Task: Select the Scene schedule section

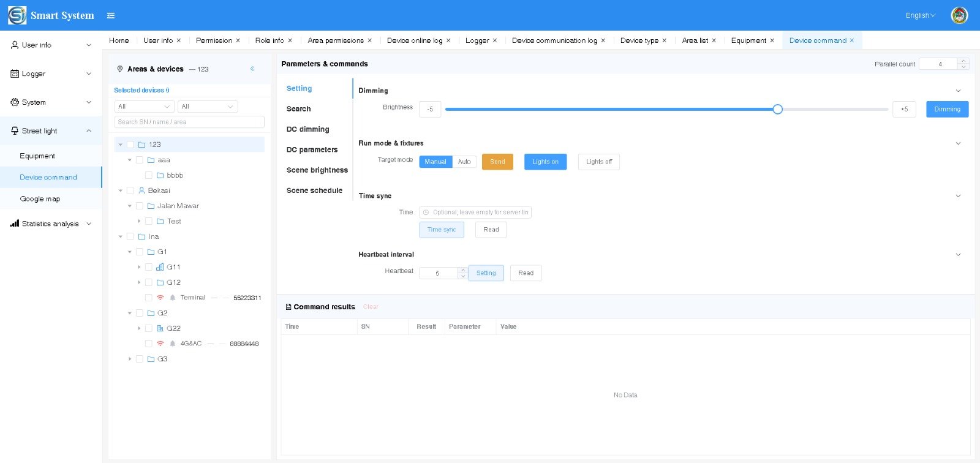Action: click(x=314, y=190)
